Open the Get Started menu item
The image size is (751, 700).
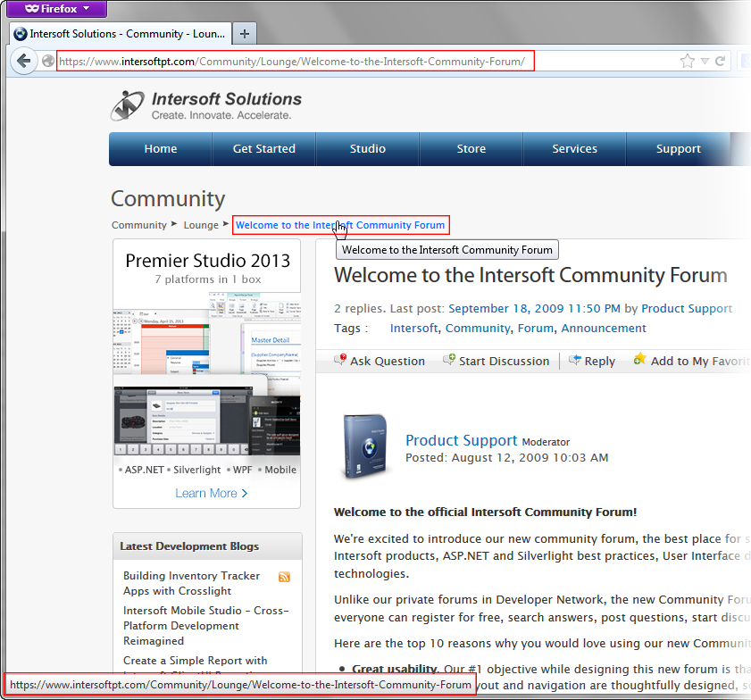264,149
